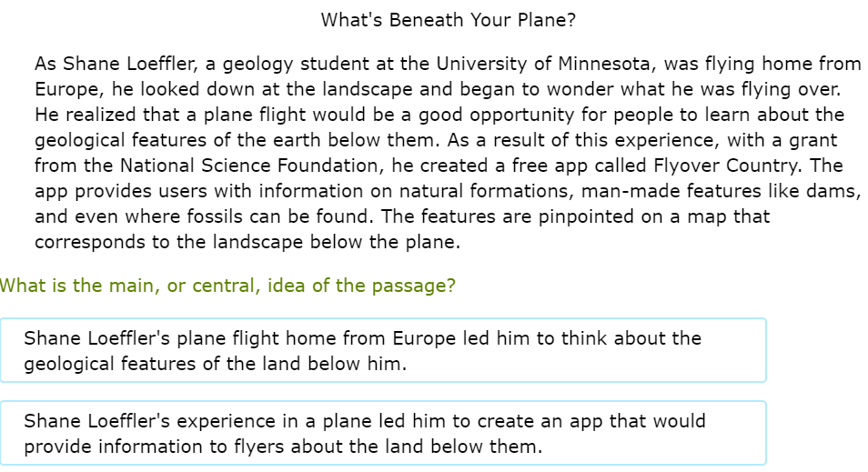Click the word "dams" in the passage
This screenshot has width=868, height=472.
pyautogui.click(x=838, y=192)
